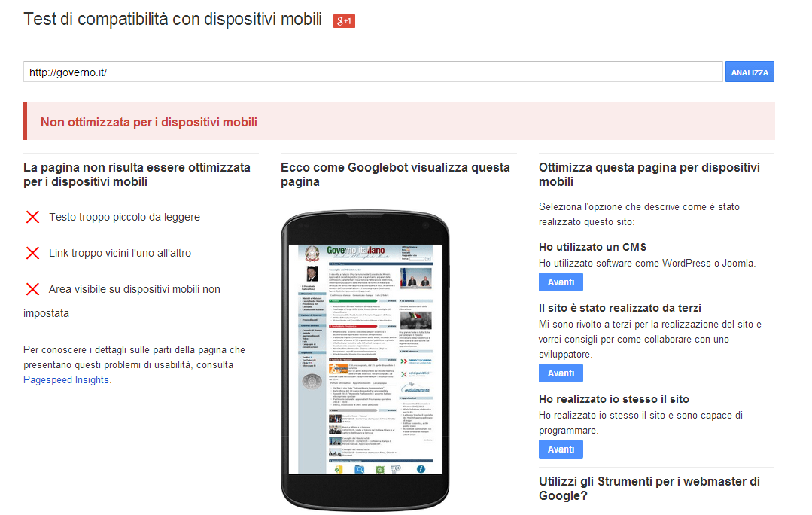Click the ANALIZZA button
Viewport: 812px width, 515px height.
click(x=750, y=72)
